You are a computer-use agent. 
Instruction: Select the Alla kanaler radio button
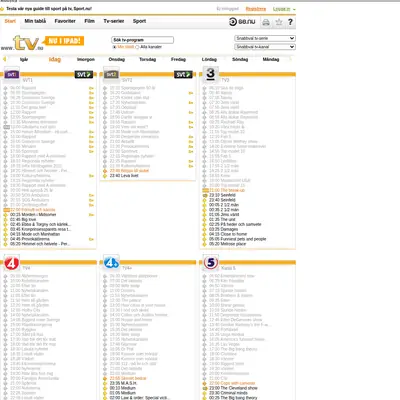tap(137, 47)
